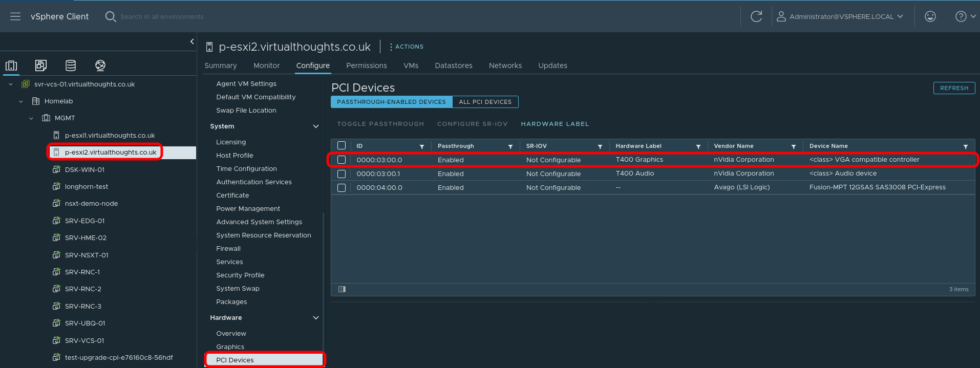Check the row for device 0000:04:00.0

(342, 187)
